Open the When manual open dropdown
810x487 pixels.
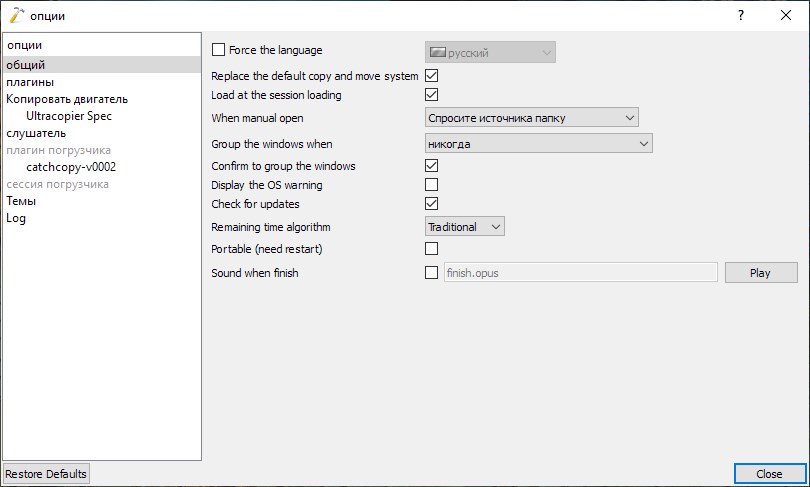click(x=532, y=118)
